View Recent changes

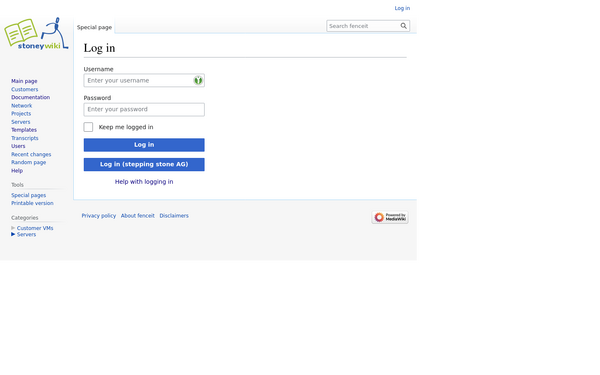click(31, 154)
